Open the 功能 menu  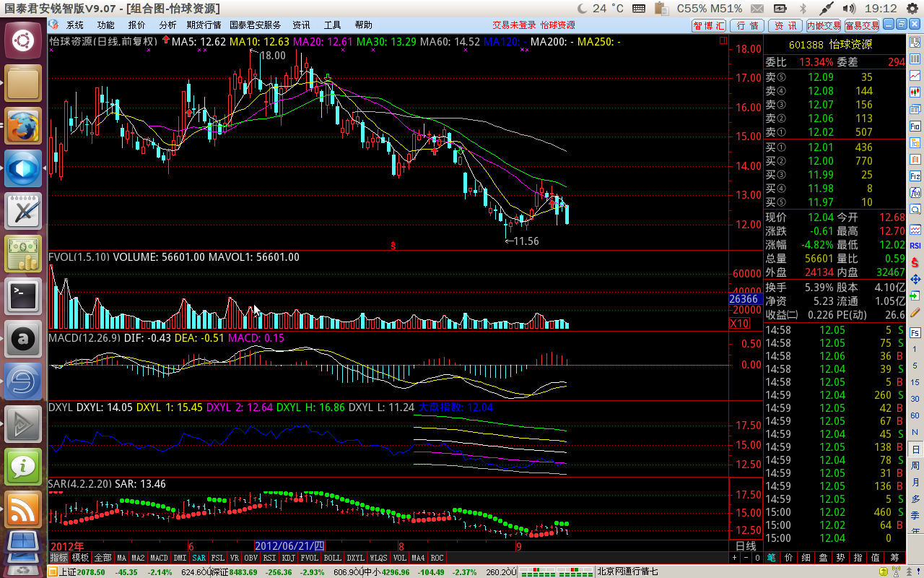(106, 25)
